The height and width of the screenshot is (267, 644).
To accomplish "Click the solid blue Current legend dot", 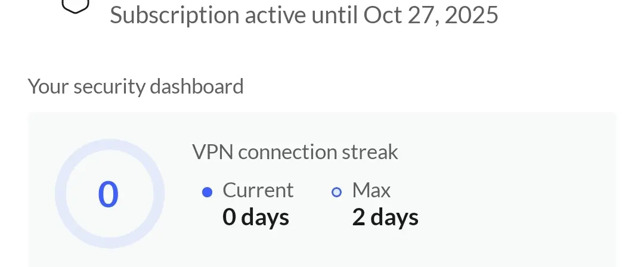I will coord(208,193).
